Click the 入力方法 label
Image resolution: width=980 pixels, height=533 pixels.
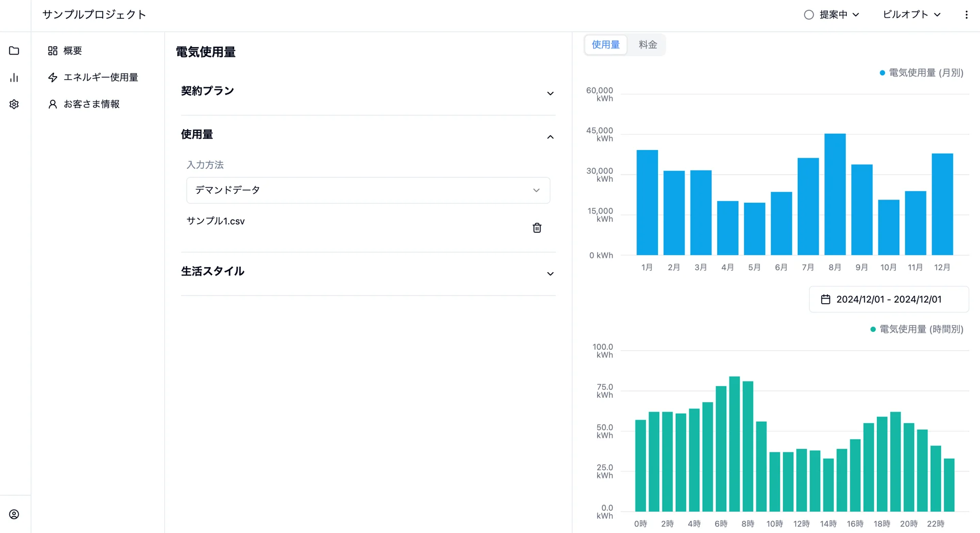coord(205,165)
